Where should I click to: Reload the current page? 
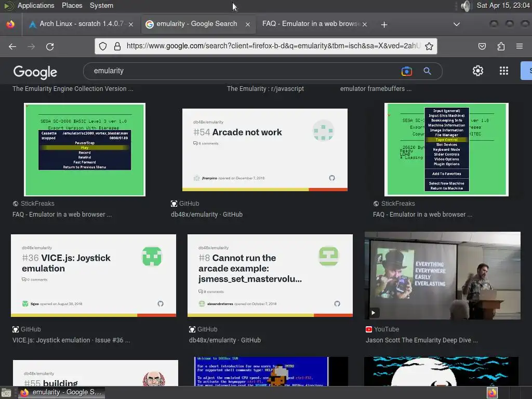pos(50,46)
